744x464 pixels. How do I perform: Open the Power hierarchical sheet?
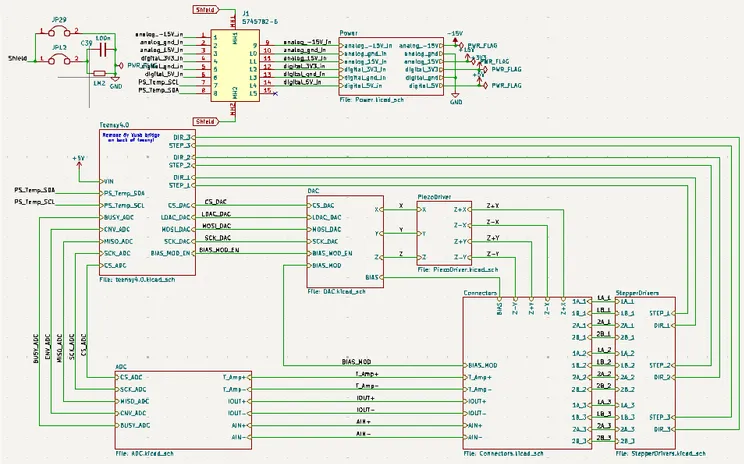391,67
